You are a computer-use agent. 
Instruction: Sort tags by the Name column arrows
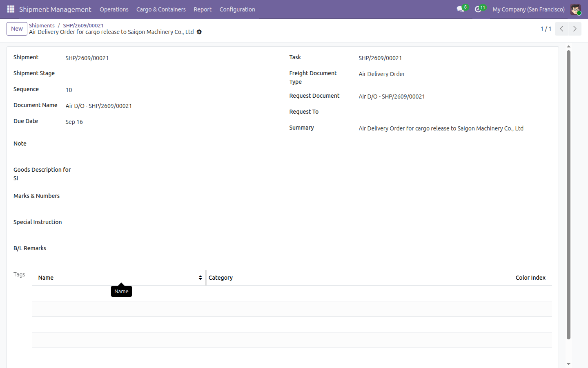[200, 278]
